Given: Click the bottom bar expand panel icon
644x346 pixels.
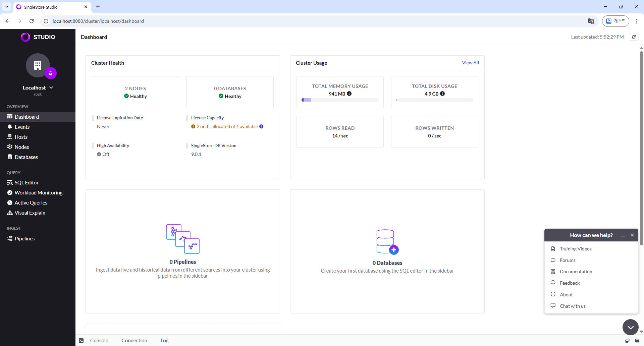Looking at the screenshot, I should [637, 341].
